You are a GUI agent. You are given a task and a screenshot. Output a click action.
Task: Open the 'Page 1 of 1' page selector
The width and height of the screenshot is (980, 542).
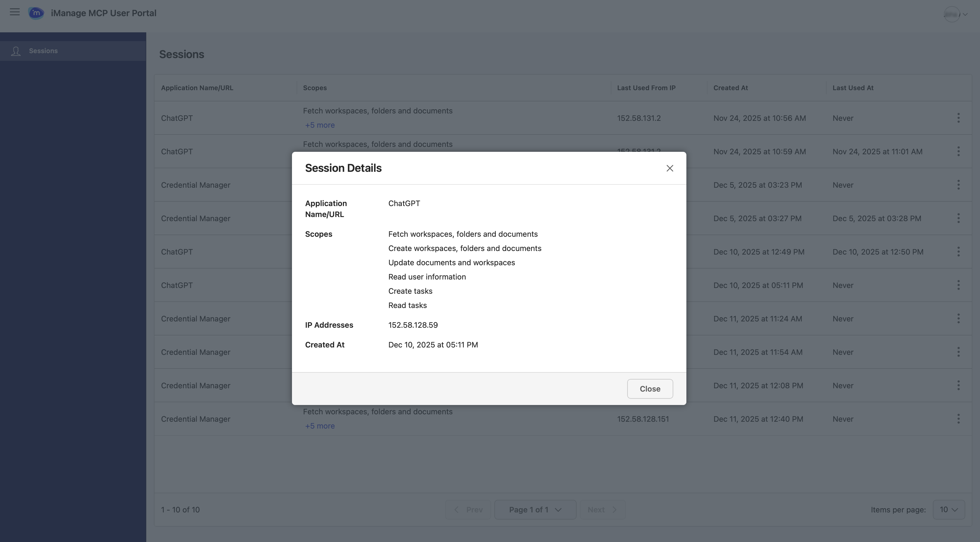pos(535,510)
